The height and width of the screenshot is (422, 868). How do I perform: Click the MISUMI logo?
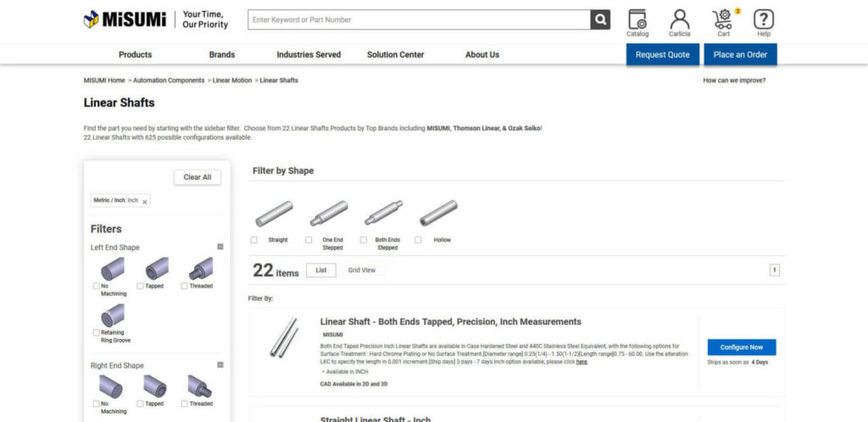(125, 19)
